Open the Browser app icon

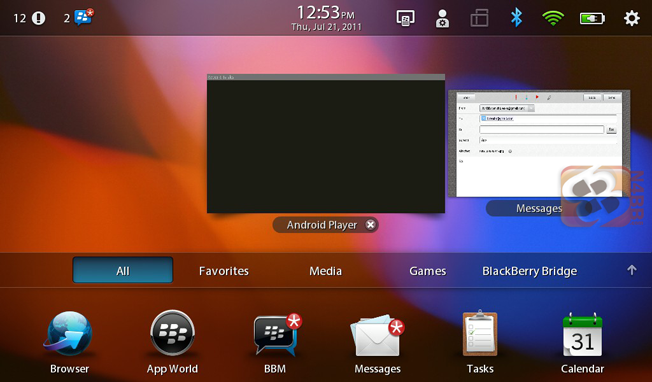69,335
